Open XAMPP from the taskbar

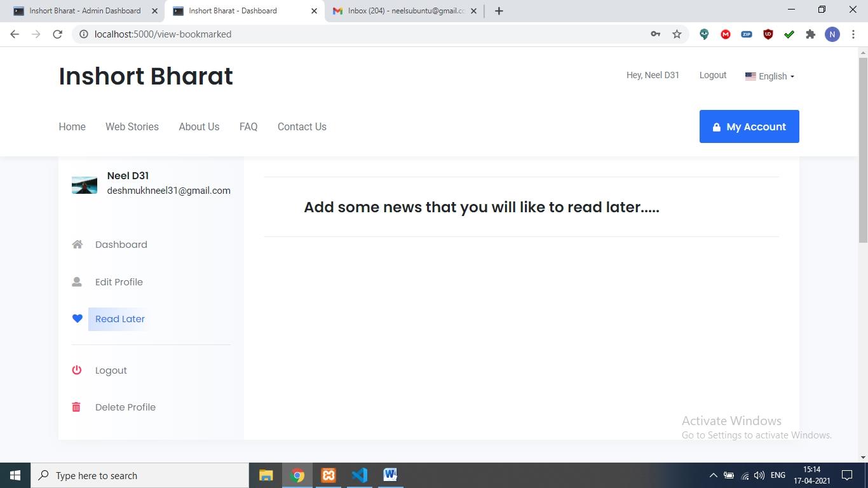[329, 475]
